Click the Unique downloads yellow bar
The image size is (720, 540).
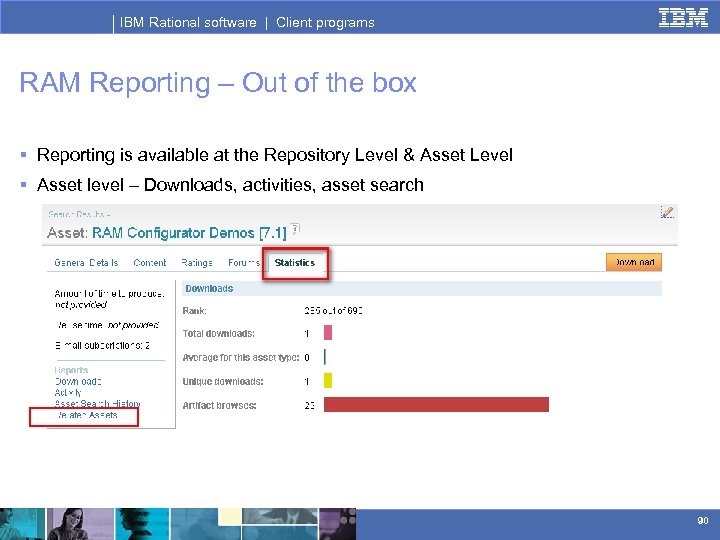click(x=328, y=381)
